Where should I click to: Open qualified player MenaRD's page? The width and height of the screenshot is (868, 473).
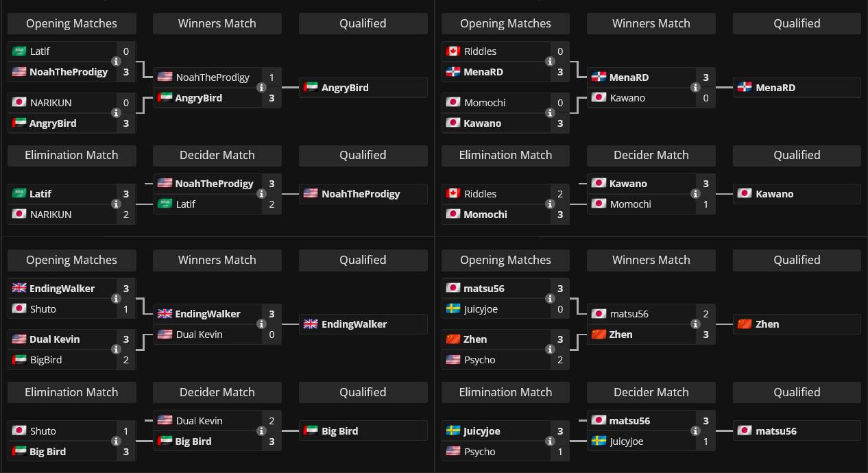pos(775,88)
